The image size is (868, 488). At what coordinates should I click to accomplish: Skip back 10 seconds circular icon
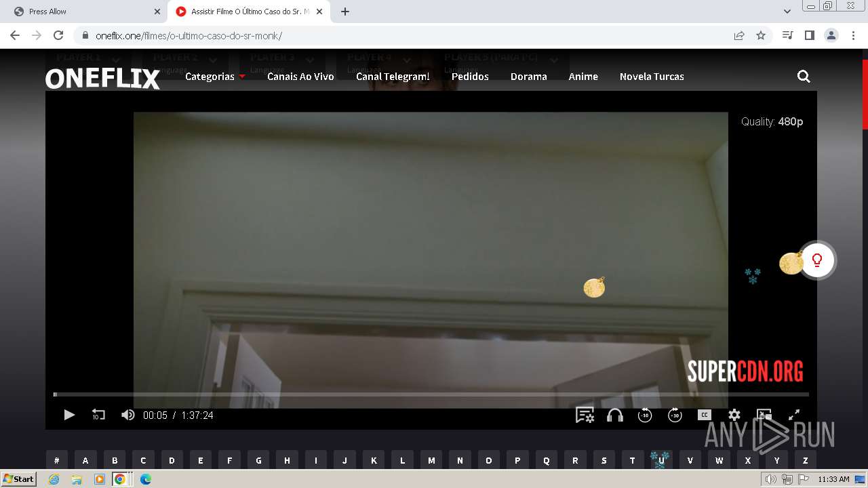click(x=645, y=415)
